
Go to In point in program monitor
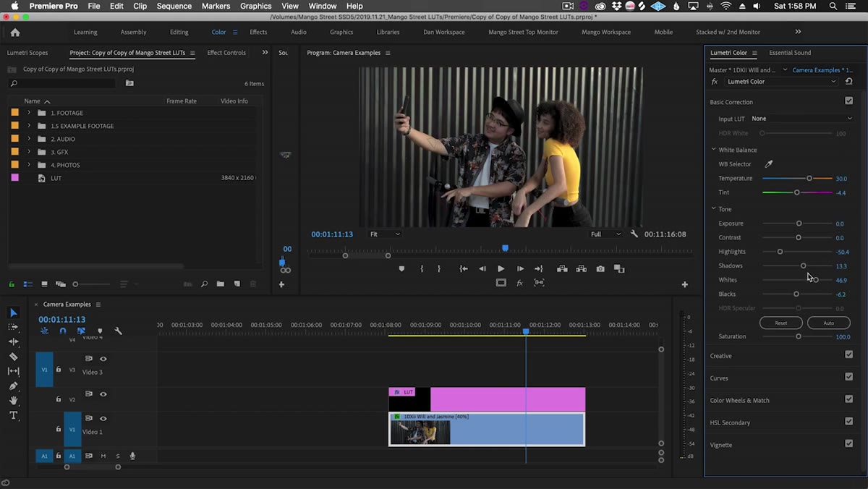tap(464, 268)
